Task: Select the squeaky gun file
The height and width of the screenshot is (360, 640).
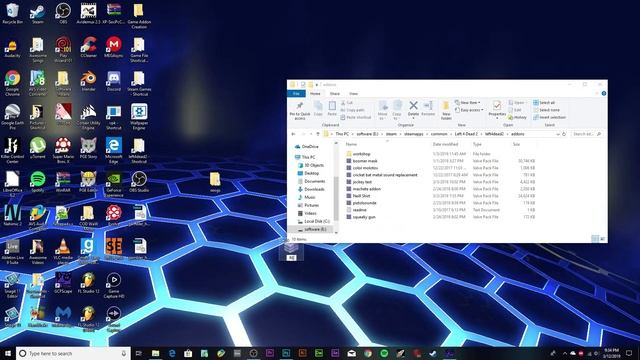Action: tap(440, 217)
